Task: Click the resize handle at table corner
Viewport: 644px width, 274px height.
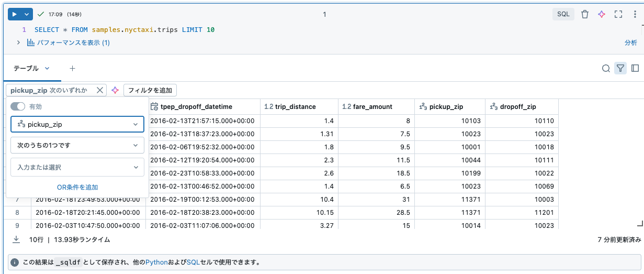Action: (x=639, y=224)
